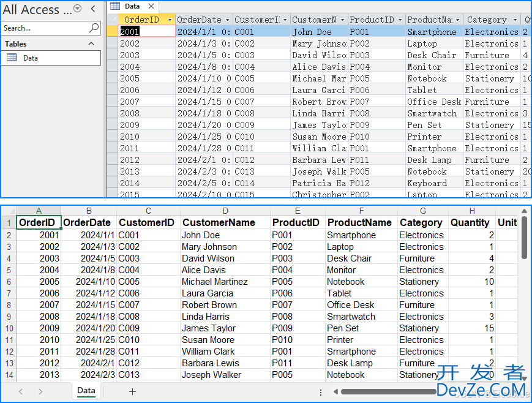Collapse the Access navigation pane chevron
The height and width of the screenshot is (403, 532).
(93, 9)
